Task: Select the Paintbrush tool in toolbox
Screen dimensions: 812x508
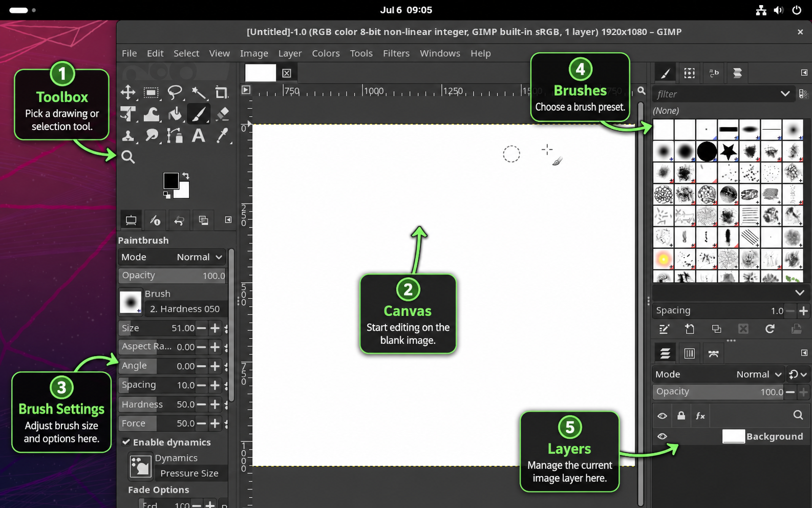Action: [199, 114]
